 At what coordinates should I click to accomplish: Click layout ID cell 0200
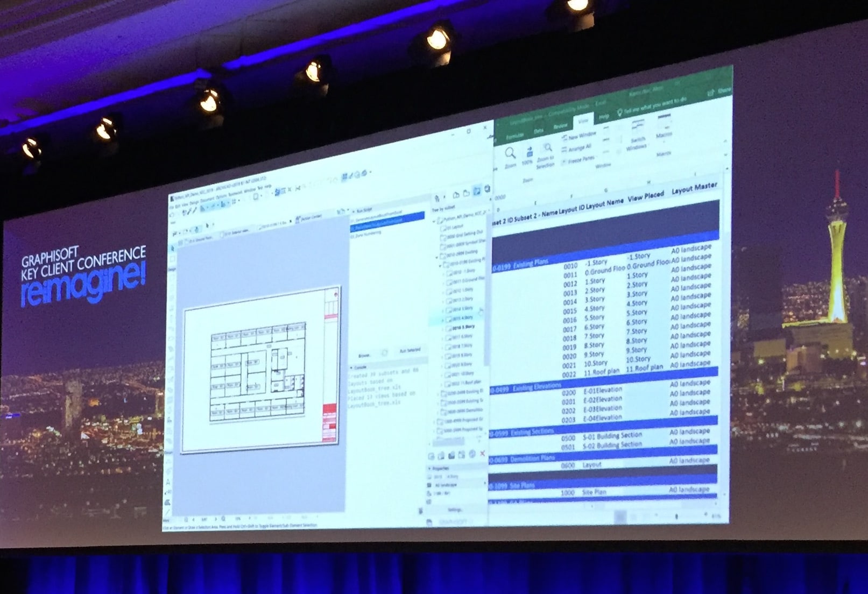(569, 393)
